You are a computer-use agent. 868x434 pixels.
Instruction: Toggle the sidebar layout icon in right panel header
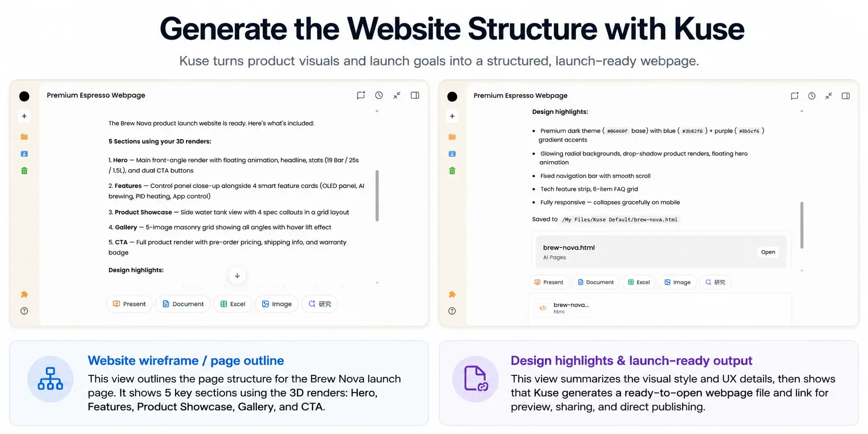tap(845, 96)
